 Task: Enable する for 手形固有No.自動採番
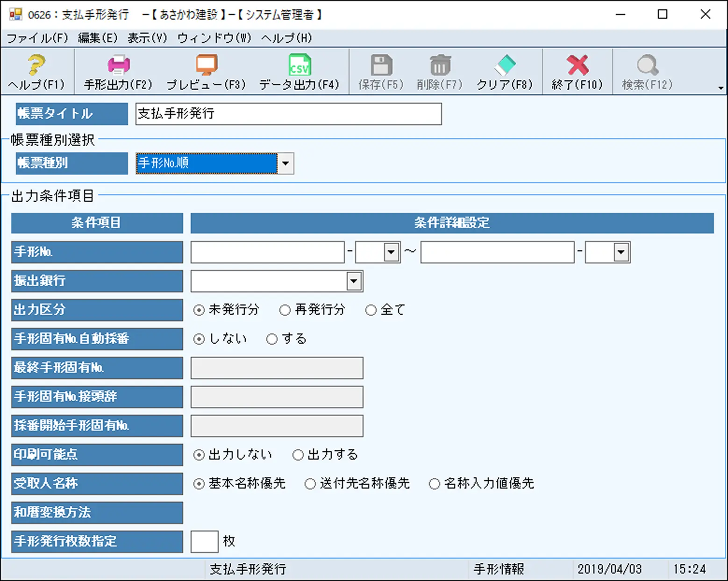[272, 339]
